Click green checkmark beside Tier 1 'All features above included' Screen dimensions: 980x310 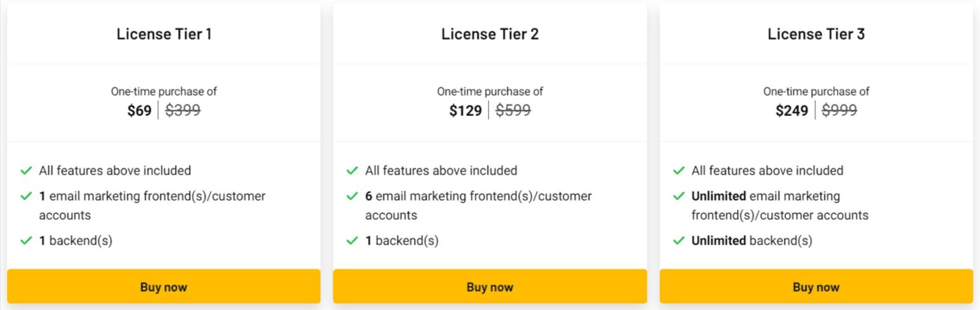pos(26,171)
